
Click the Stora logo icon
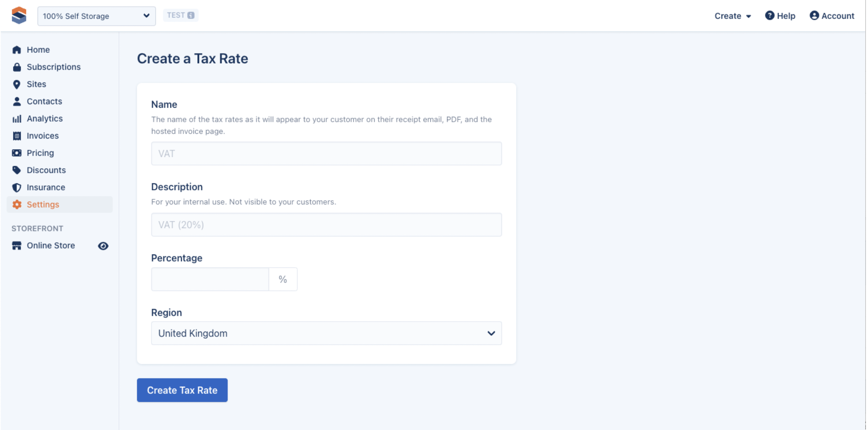point(19,15)
